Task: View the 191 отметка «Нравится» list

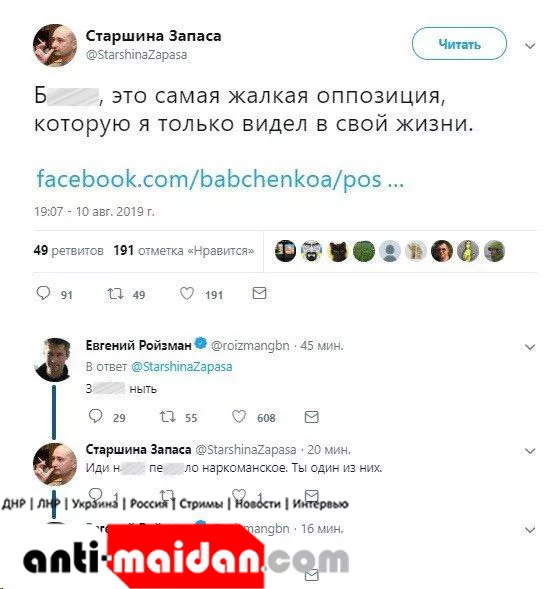Action: (184, 250)
